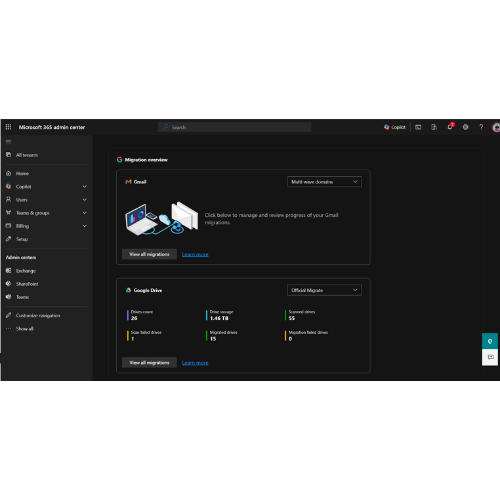Click the teal help assistant button

490,341
